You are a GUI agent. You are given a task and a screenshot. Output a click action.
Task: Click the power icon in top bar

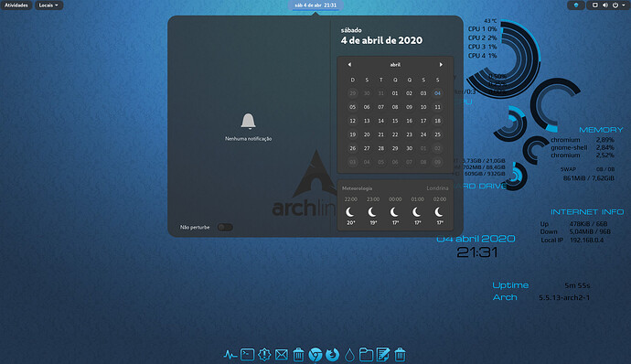(x=615, y=5)
